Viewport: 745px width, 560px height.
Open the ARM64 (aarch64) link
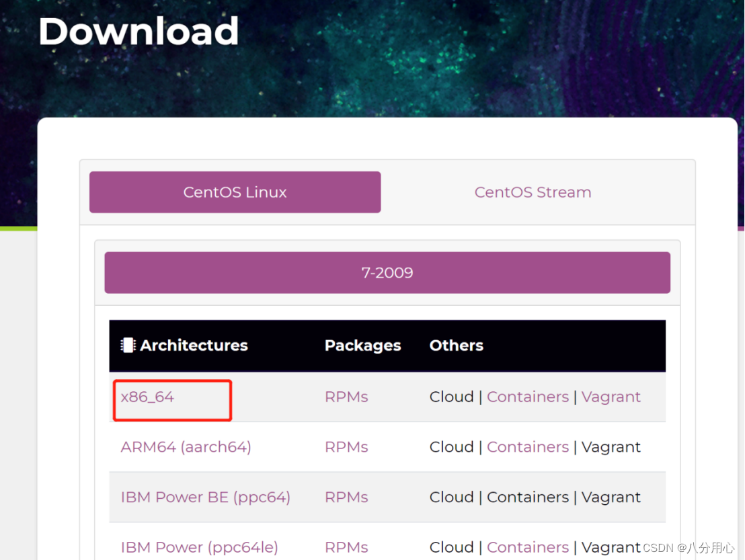point(186,448)
